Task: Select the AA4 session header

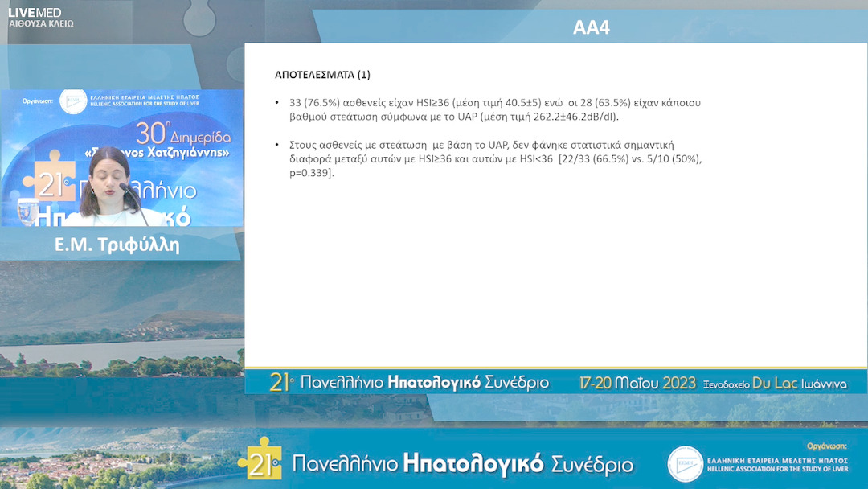Action: (591, 28)
